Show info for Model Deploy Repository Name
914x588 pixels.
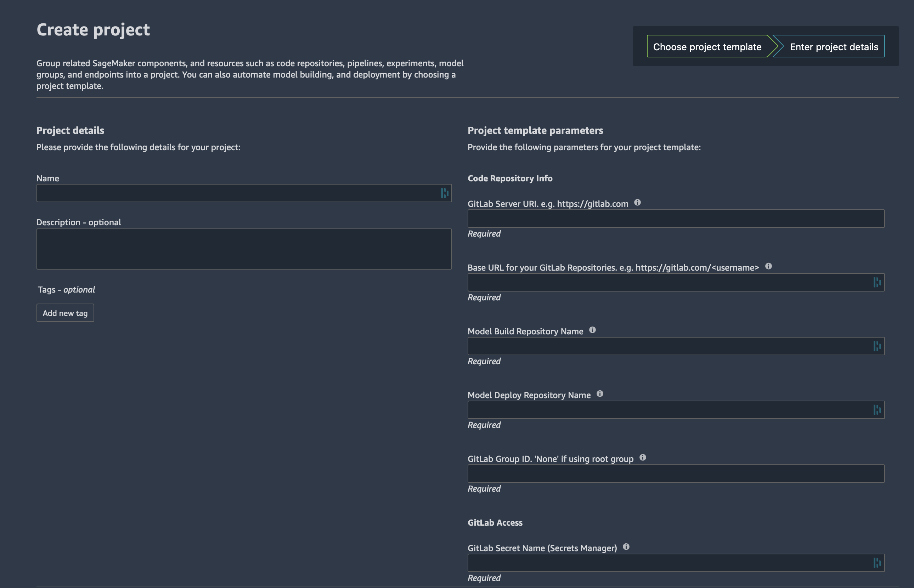[x=600, y=394]
